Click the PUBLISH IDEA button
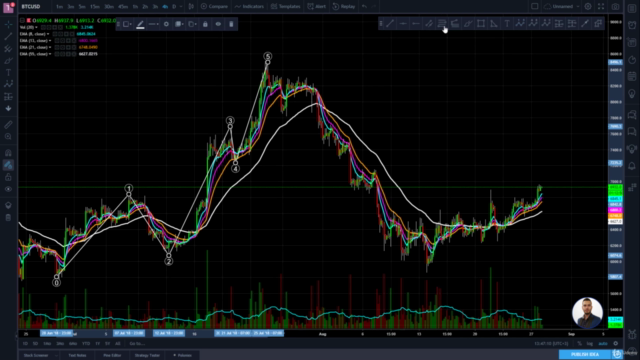The width and height of the screenshot is (640, 360). click(584, 354)
